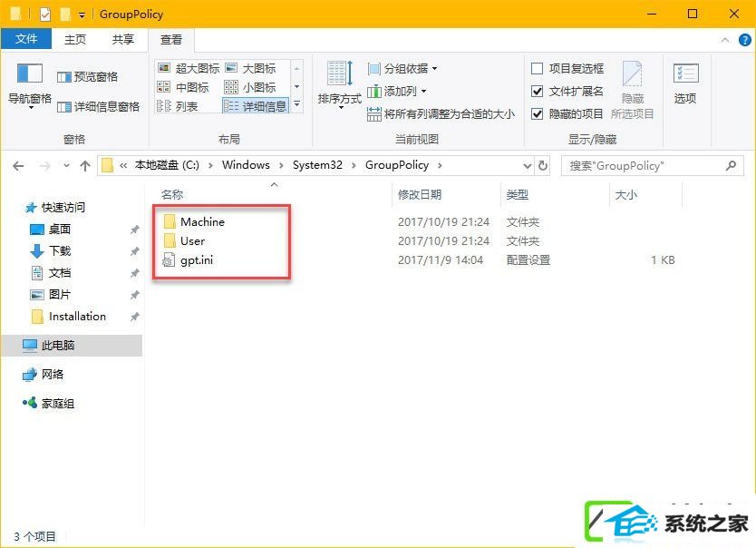Viewport: 756px width, 548px height.
Task: Select Extra large icons (超大图标) layout
Action: [189, 68]
